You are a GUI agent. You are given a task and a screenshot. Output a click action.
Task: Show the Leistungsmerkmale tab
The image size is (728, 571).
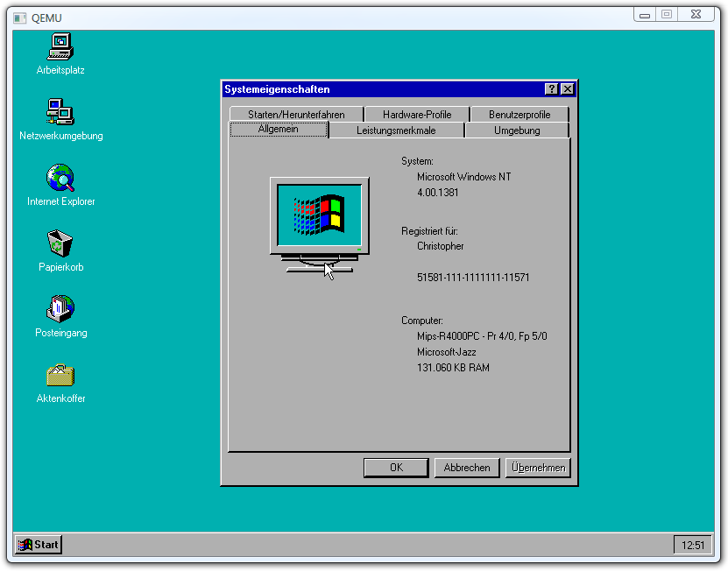click(x=396, y=130)
